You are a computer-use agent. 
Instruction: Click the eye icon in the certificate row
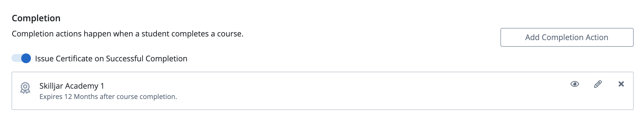[x=574, y=84]
